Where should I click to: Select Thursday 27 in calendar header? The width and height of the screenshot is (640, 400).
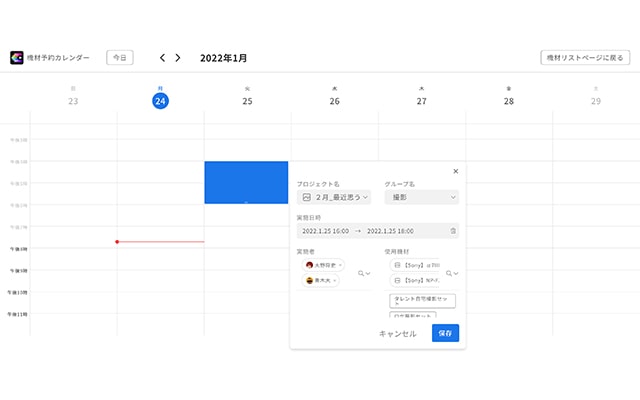[x=422, y=101]
